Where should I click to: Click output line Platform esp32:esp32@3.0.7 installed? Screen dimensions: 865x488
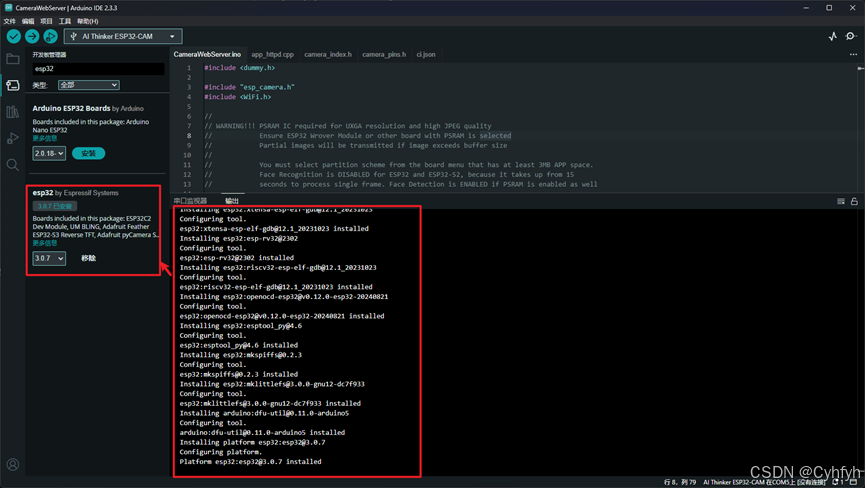click(x=250, y=462)
